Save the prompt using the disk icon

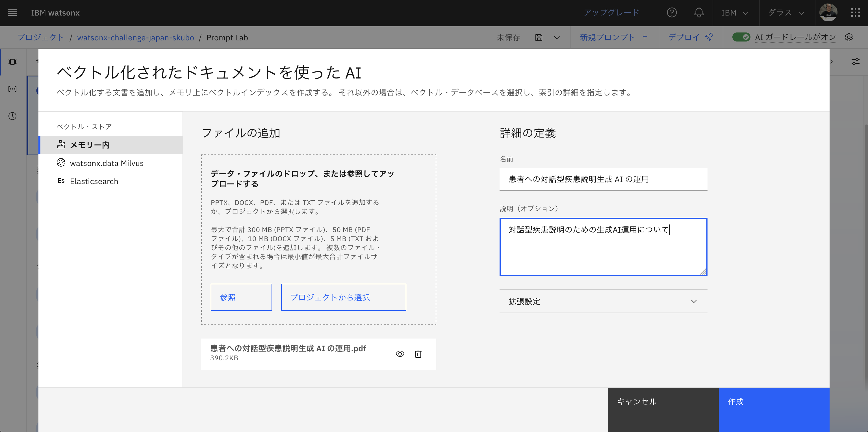point(539,37)
